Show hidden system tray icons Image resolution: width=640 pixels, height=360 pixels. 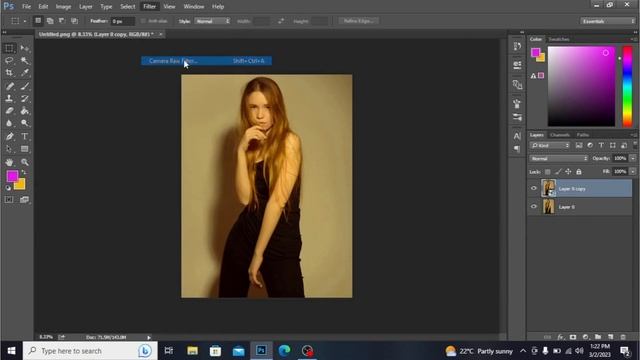pyautogui.click(x=523, y=351)
